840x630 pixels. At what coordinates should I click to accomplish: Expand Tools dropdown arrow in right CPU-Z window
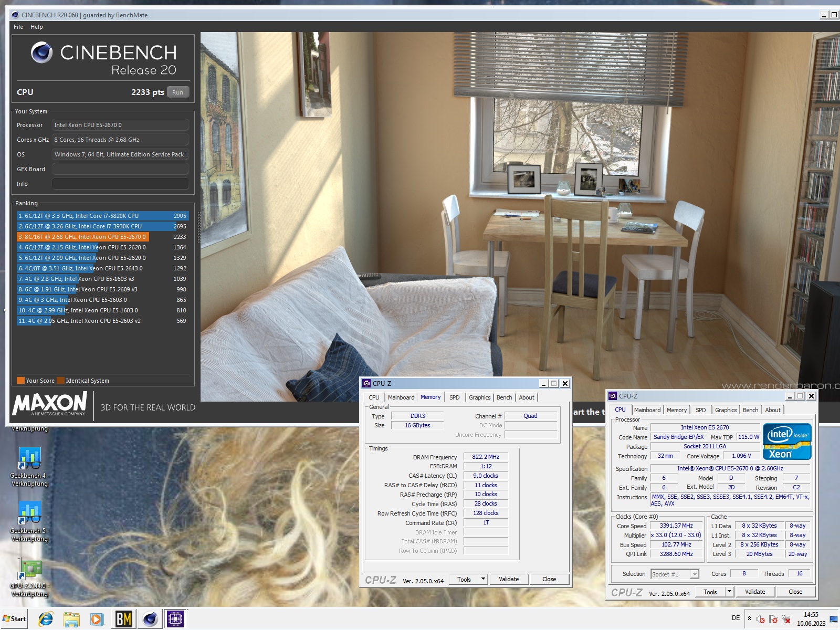tap(730, 592)
